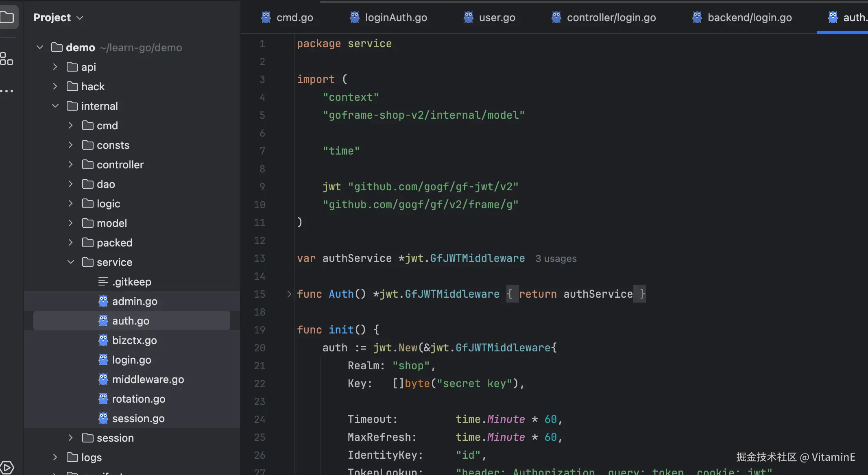Open rotation.go in the project tree
This screenshot has height=475, width=868.
(x=138, y=399)
